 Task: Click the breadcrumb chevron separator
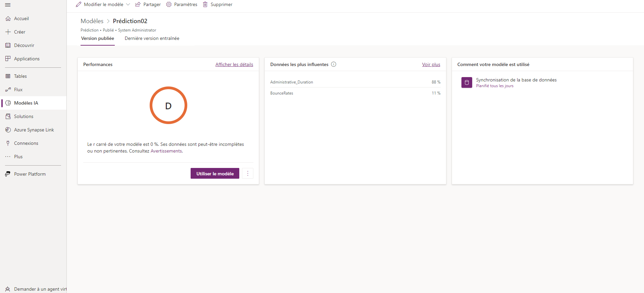tap(108, 21)
